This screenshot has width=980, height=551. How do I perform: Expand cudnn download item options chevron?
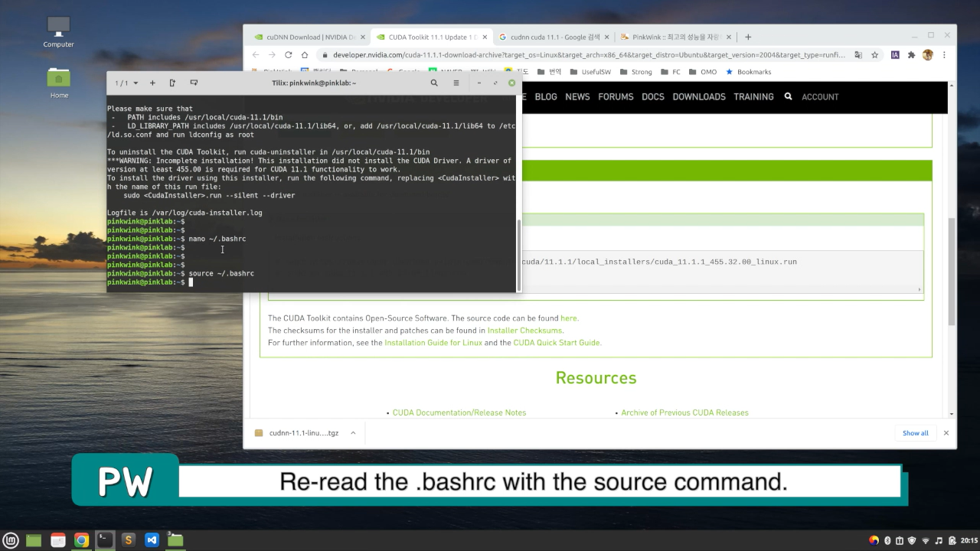(353, 433)
